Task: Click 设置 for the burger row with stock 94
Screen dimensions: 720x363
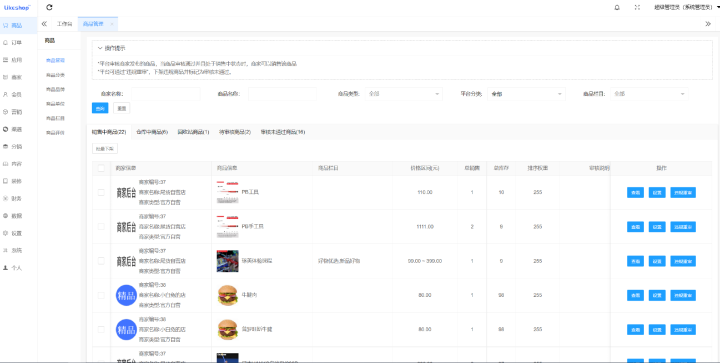Action: [657, 329]
